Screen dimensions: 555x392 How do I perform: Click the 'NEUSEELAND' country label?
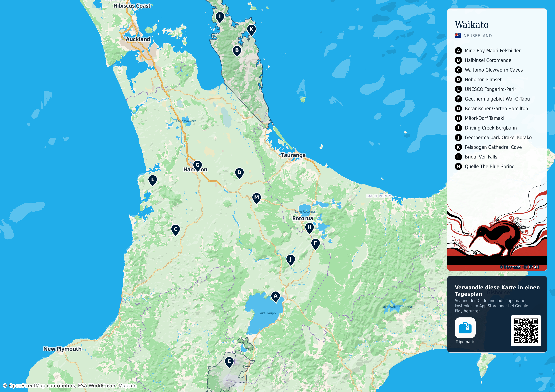pyautogui.click(x=478, y=36)
